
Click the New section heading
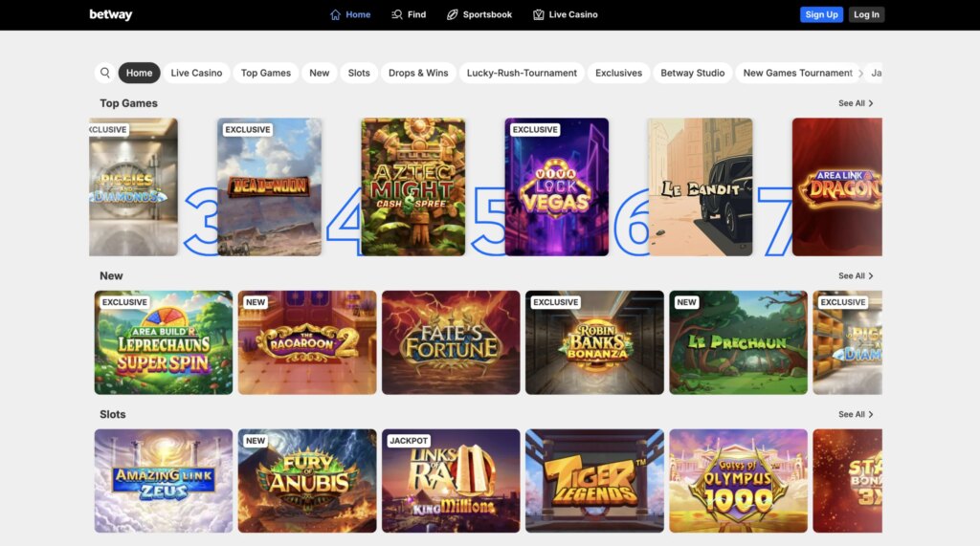pyautogui.click(x=111, y=275)
